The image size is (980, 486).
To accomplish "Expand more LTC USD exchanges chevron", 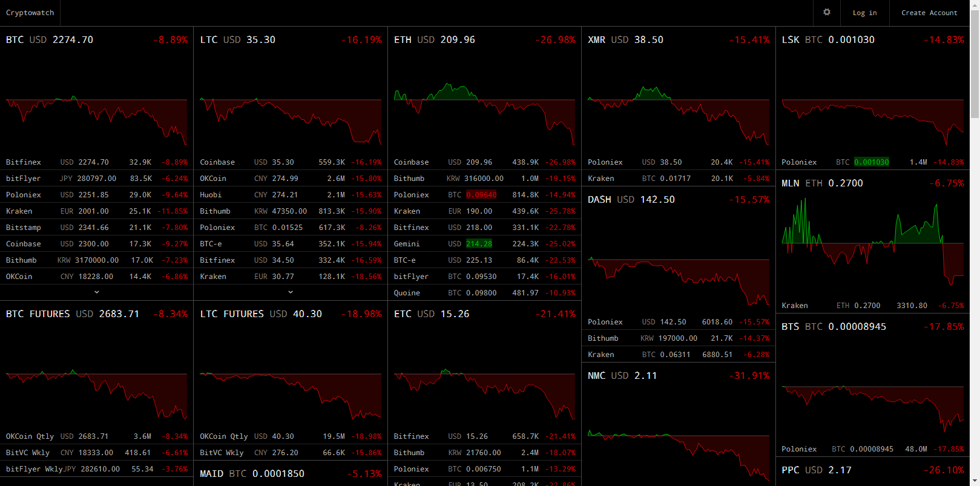I will tap(291, 292).
